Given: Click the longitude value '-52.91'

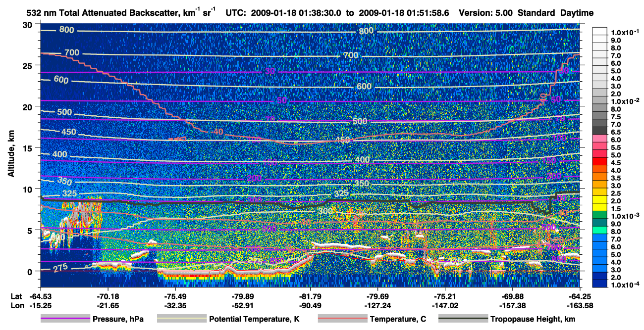Looking at the screenshot, I should pyautogui.click(x=243, y=306).
